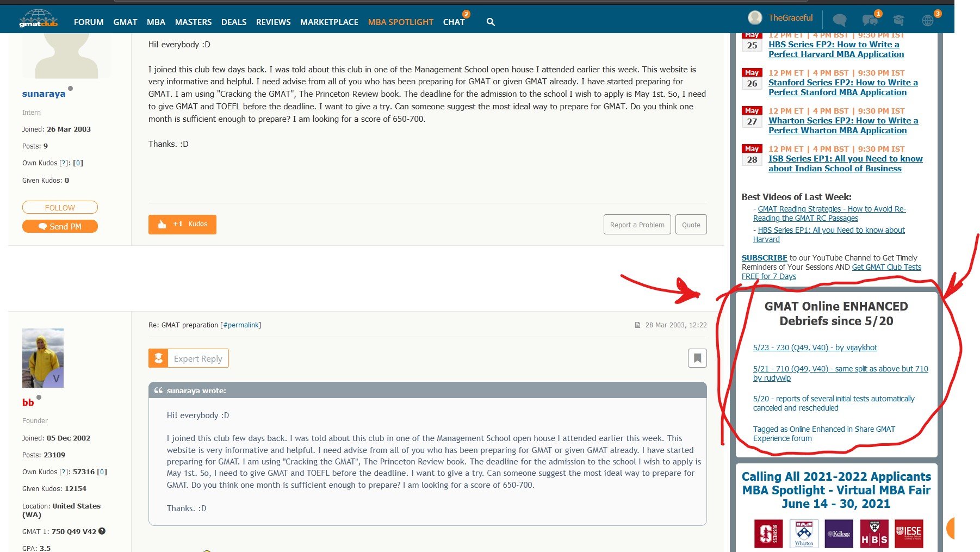Open bb's profile username link
The image size is (980, 552).
[x=28, y=402]
